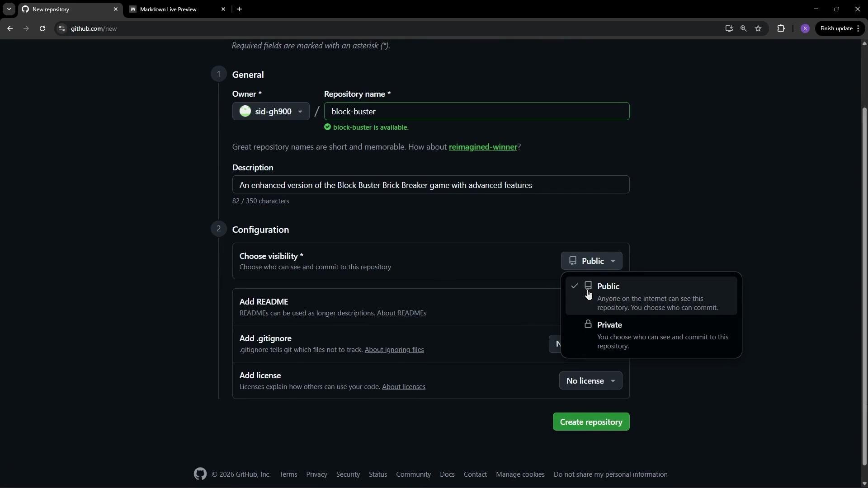The height and width of the screenshot is (488, 868).
Task: Open the zoom magnifier icon
Action: coord(743,28)
